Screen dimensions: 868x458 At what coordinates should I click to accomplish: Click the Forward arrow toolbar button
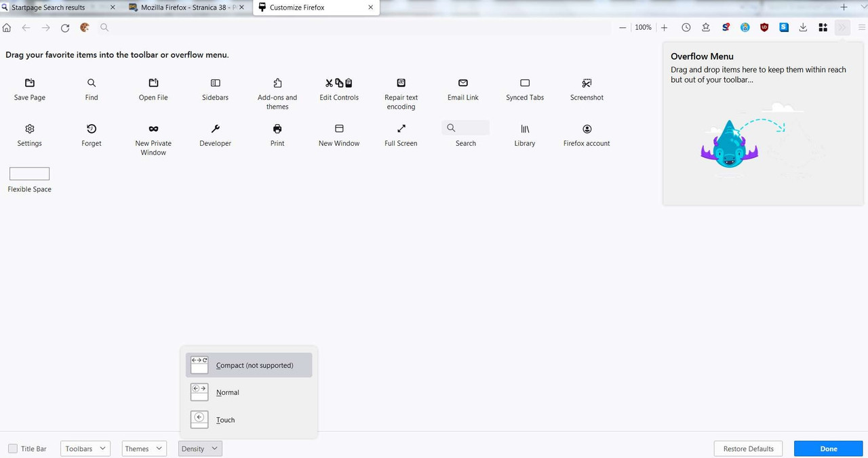pyautogui.click(x=45, y=28)
